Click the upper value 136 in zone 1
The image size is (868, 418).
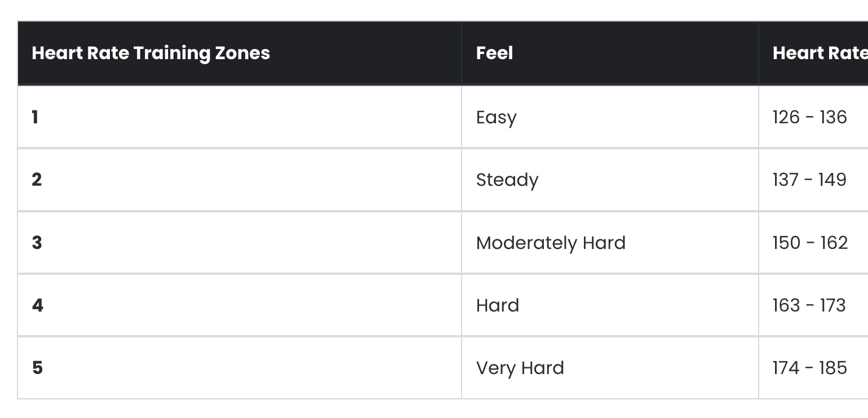point(833,117)
